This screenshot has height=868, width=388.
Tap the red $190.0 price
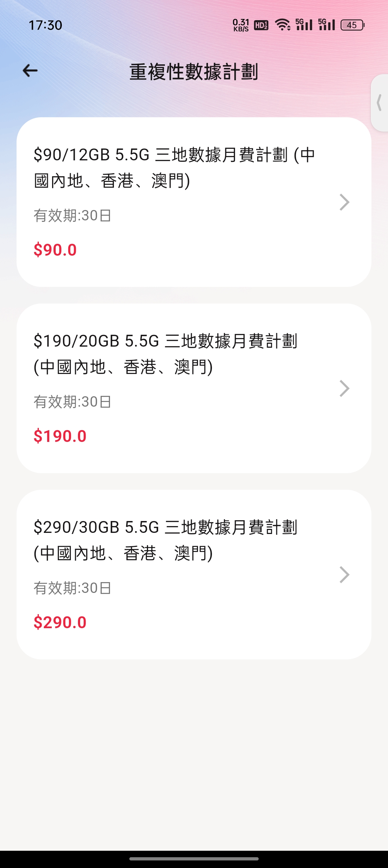(60, 436)
